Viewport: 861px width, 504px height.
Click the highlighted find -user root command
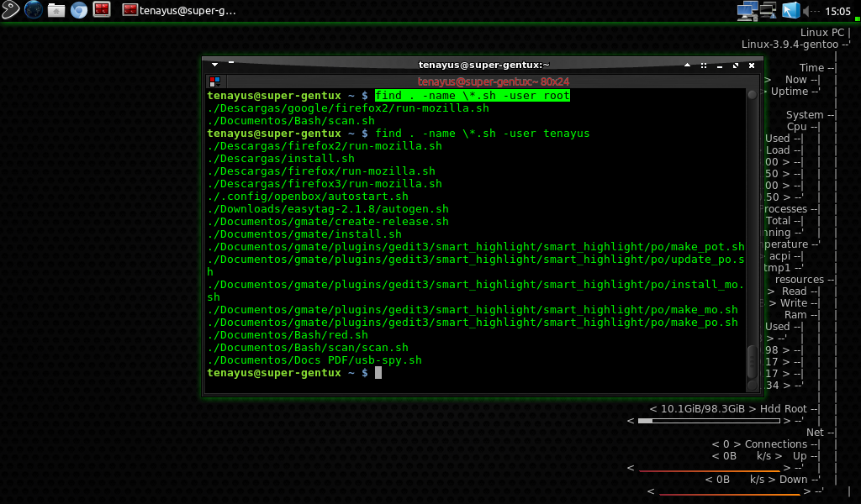473,96
